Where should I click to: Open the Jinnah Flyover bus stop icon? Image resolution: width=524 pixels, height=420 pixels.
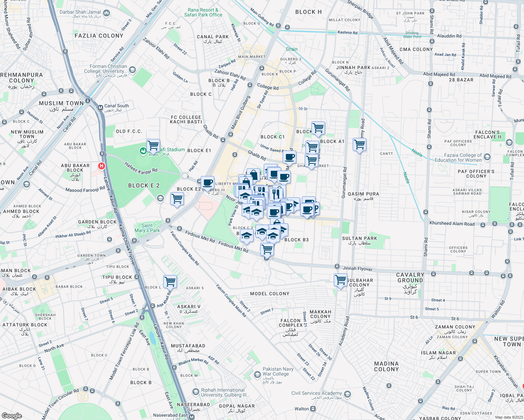coord(337,266)
